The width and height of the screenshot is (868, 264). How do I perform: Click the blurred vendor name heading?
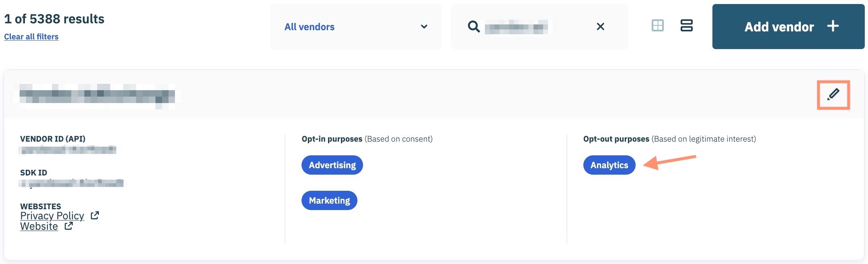(97, 96)
